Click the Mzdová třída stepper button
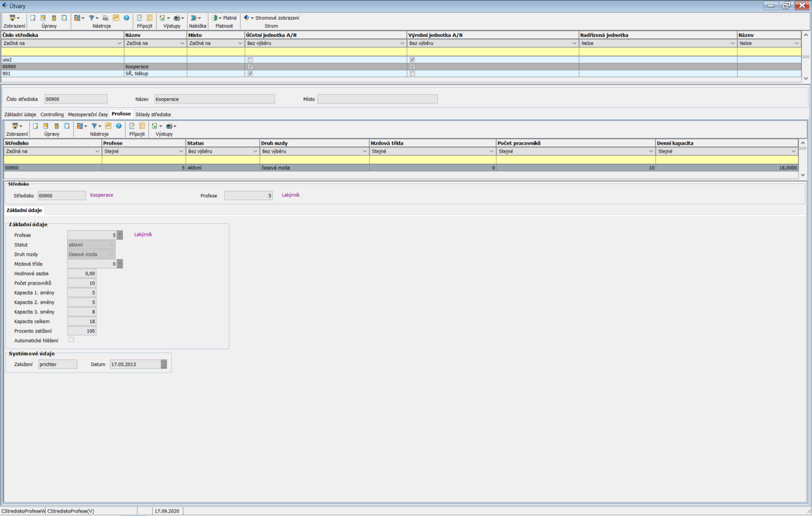Viewport: 812px width, 516px height. (x=120, y=264)
